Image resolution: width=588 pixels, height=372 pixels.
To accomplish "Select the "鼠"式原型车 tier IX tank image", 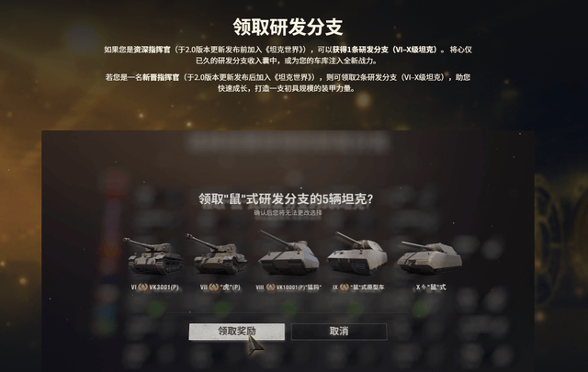I will (x=357, y=253).
